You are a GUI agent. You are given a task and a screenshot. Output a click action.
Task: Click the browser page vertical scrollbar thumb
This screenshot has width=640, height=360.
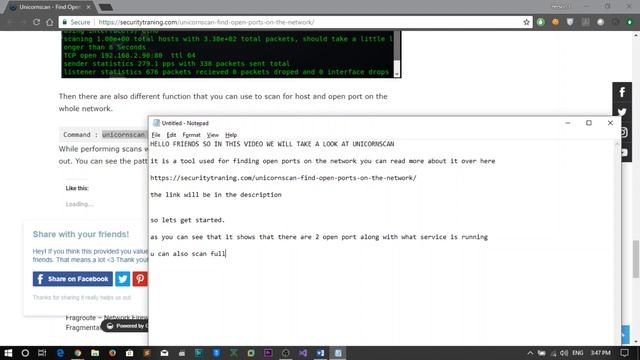(636, 259)
